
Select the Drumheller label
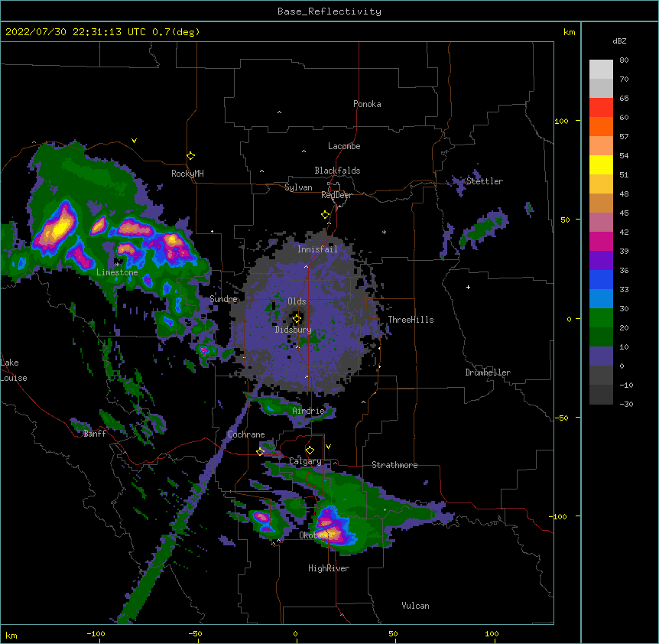[x=488, y=372]
